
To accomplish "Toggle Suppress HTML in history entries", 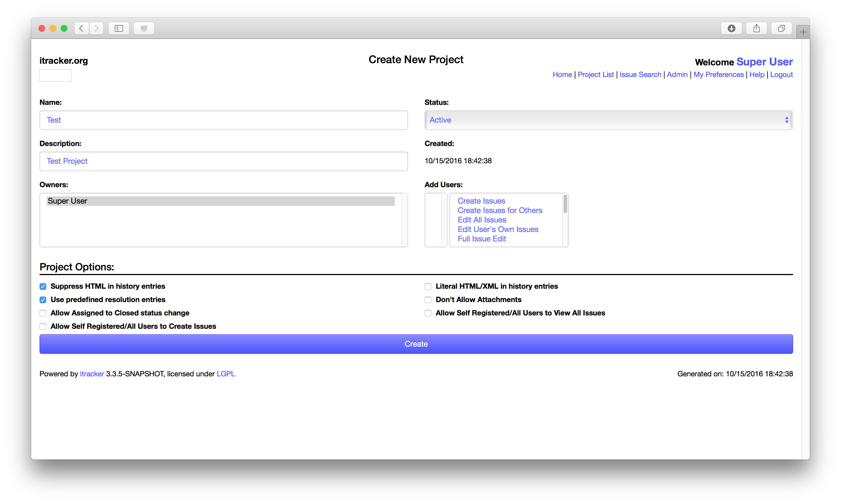I will point(43,286).
